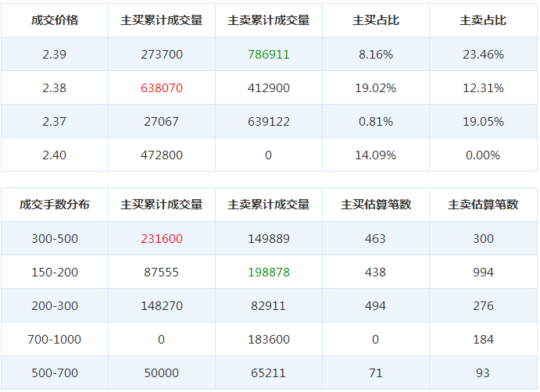Click the 主卖估算笔数 column header

[x=483, y=205]
